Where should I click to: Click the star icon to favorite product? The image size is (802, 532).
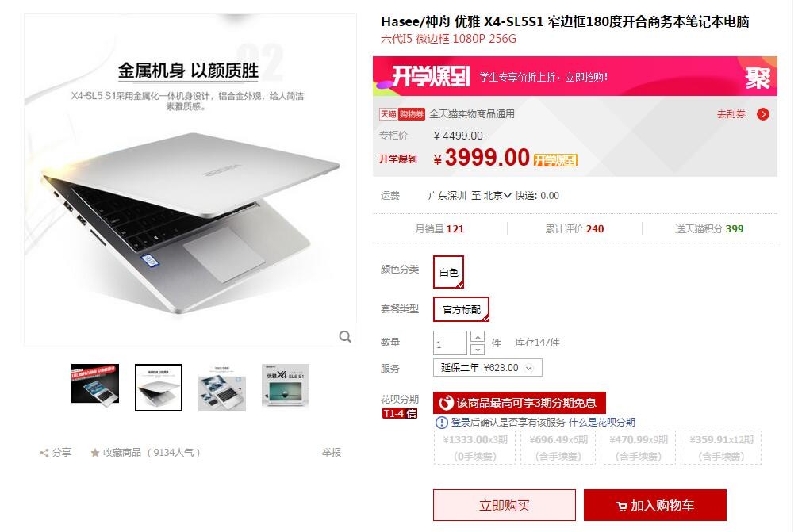tap(95, 452)
